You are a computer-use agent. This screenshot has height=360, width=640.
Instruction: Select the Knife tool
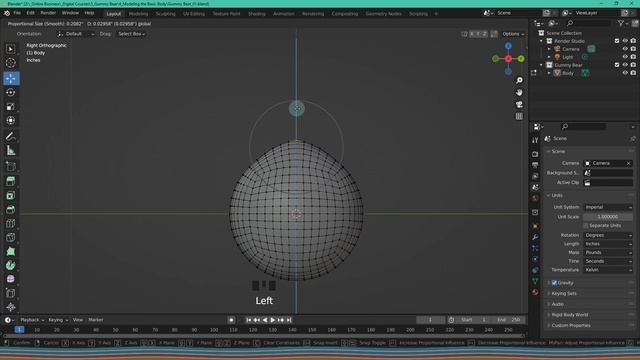[11, 238]
